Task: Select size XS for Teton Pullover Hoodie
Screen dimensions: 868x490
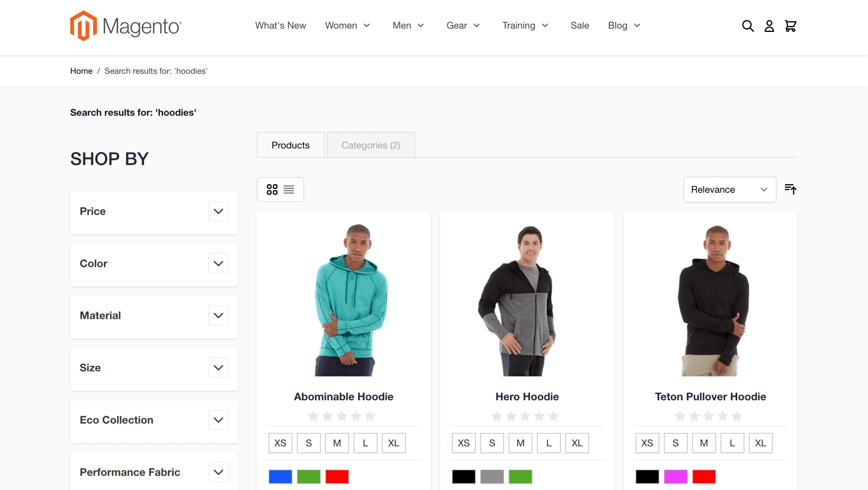Action: (647, 443)
